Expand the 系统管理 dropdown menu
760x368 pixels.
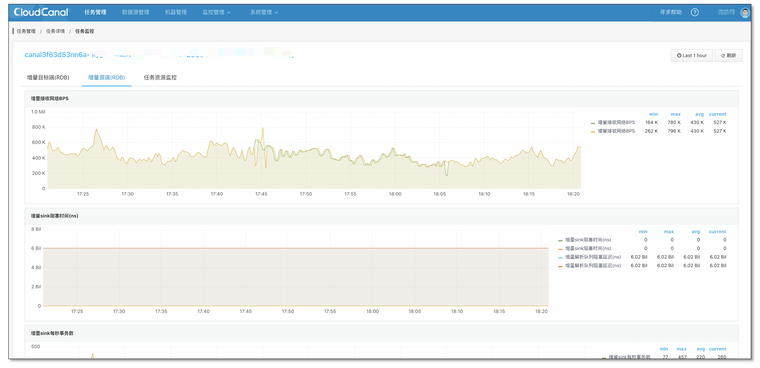tap(264, 12)
